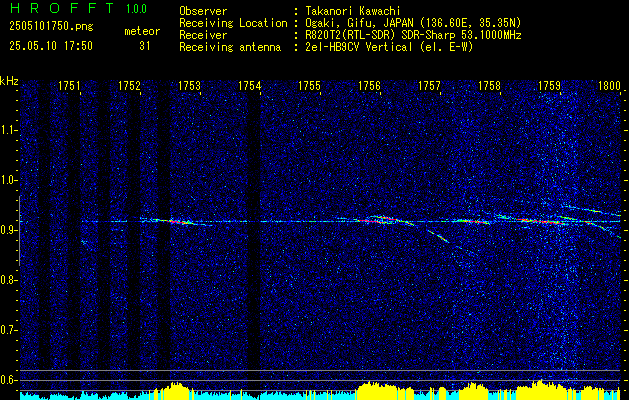Click the 0.7 kHz axis label
This screenshot has height=400, width=629.
7,330
